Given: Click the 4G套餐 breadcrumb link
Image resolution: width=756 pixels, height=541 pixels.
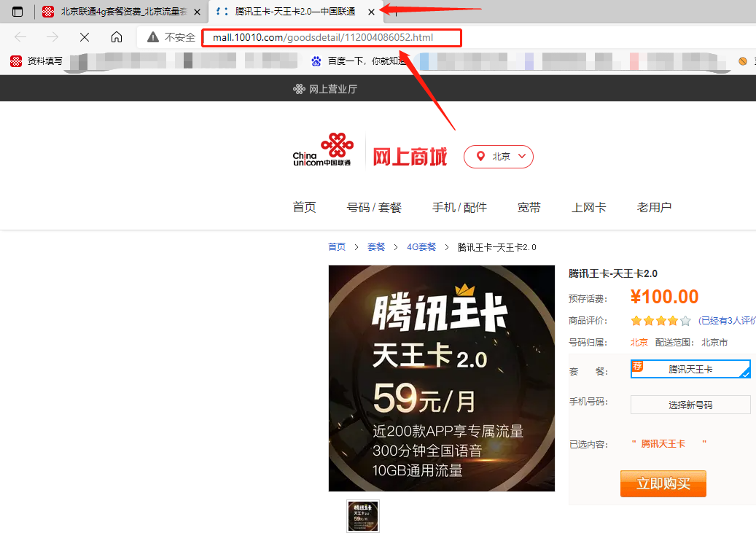Looking at the screenshot, I should click(421, 247).
